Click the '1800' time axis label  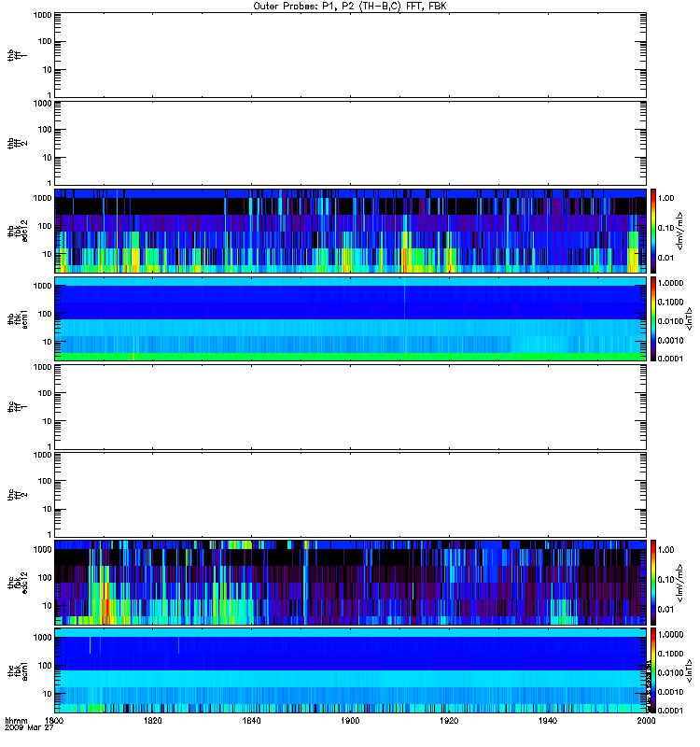click(54, 720)
